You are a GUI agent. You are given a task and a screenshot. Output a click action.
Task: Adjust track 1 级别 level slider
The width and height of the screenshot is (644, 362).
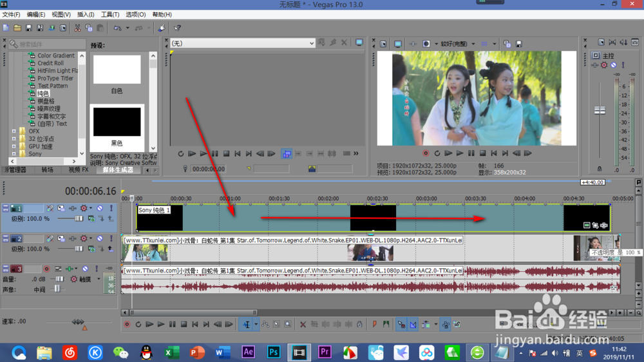tap(79, 218)
